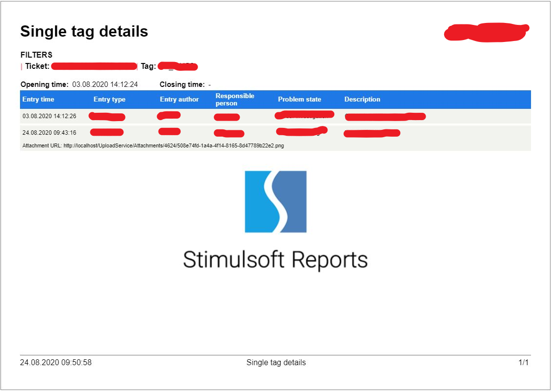This screenshot has height=392, width=552.
Task: Click the 'Entry time' column header
Action: coord(39,99)
